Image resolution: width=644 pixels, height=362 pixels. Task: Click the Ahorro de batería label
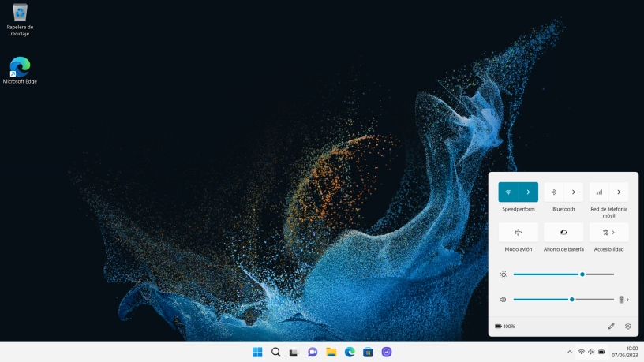pyautogui.click(x=563, y=249)
